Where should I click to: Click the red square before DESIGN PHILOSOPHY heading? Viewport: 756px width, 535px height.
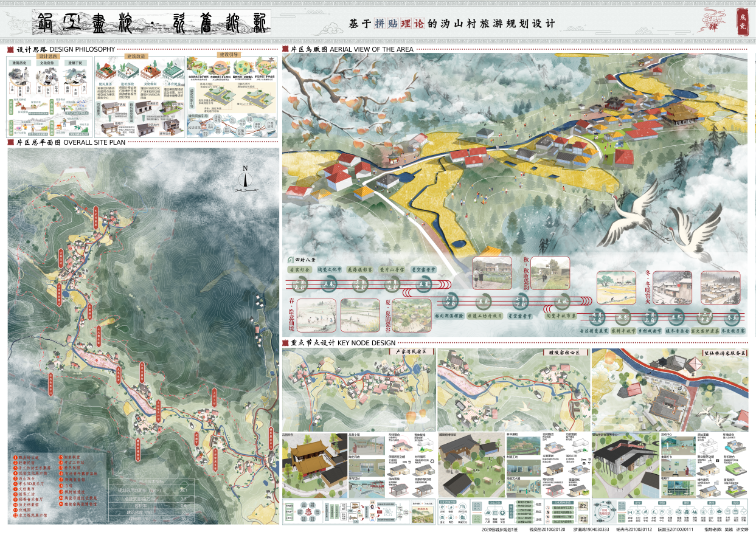point(10,49)
